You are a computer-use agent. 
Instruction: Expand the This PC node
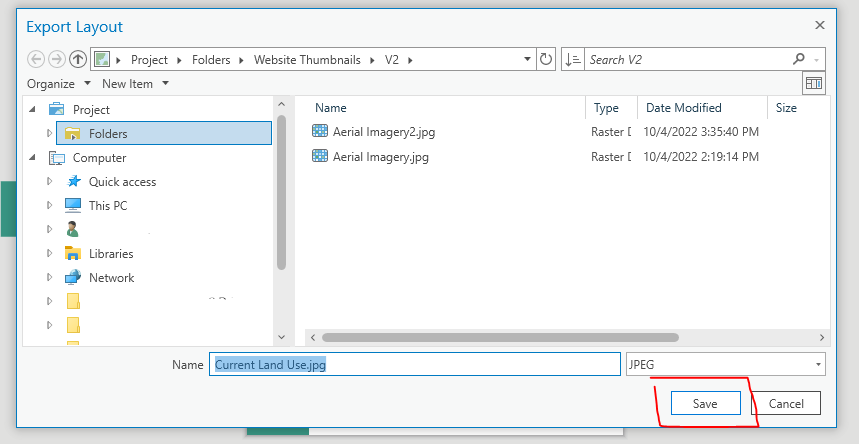(49, 206)
